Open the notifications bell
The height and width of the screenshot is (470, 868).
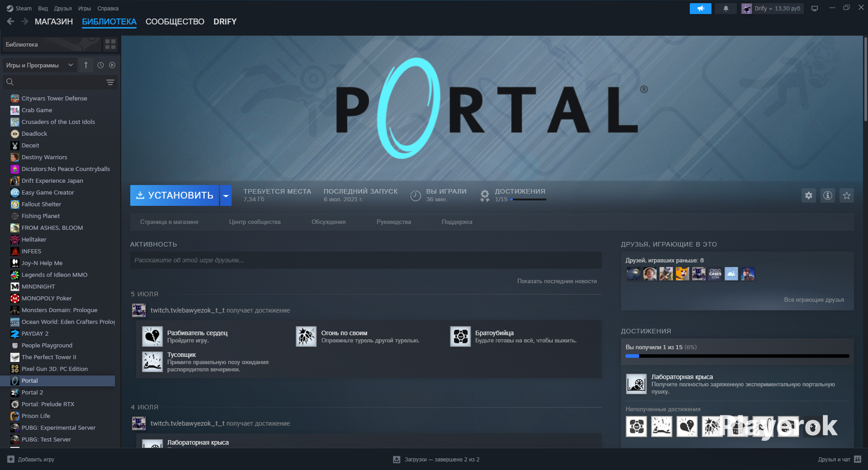[726, 8]
